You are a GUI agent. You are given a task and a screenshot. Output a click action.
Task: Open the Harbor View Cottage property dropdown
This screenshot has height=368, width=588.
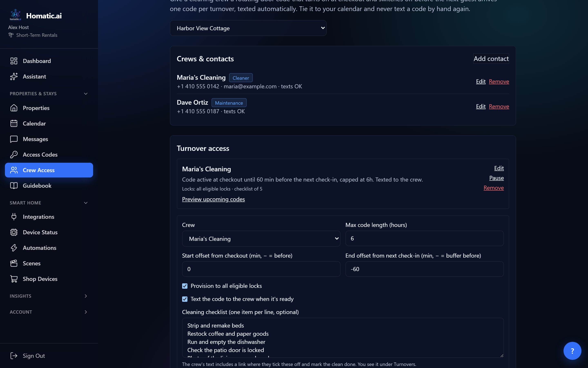click(x=248, y=28)
